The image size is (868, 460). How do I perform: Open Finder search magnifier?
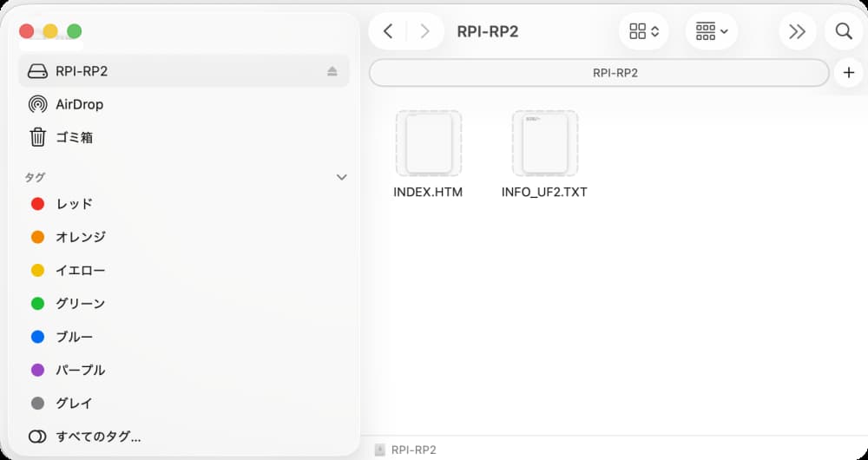click(844, 31)
